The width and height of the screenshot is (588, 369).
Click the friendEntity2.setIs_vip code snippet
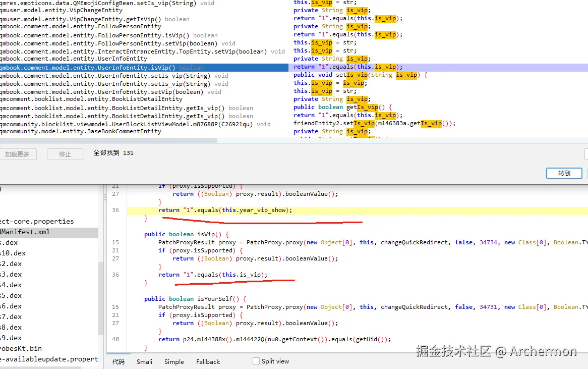point(374,124)
